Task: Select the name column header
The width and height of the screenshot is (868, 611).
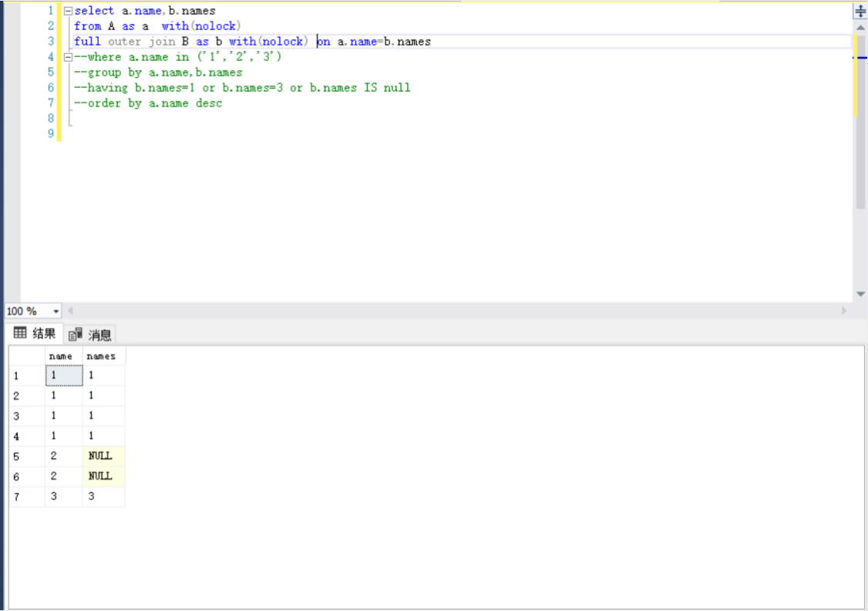Action: click(x=64, y=356)
